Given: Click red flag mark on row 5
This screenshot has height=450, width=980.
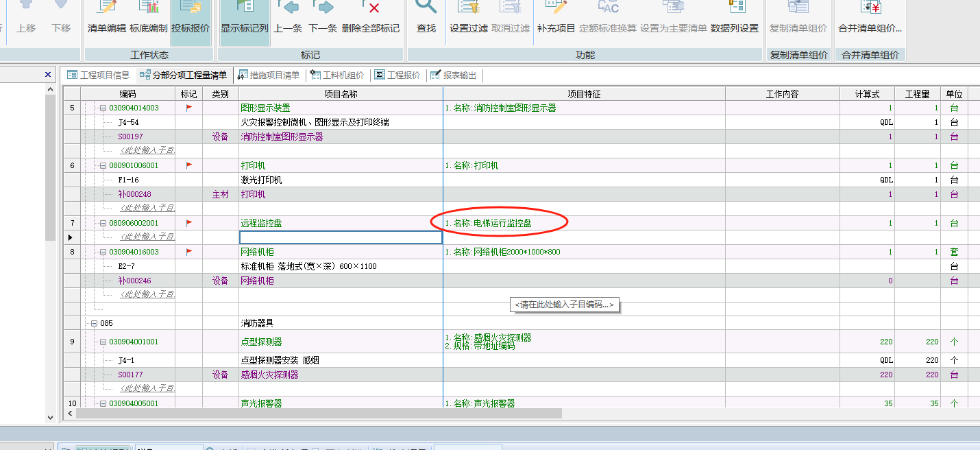Looking at the screenshot, I should [189, 108].
